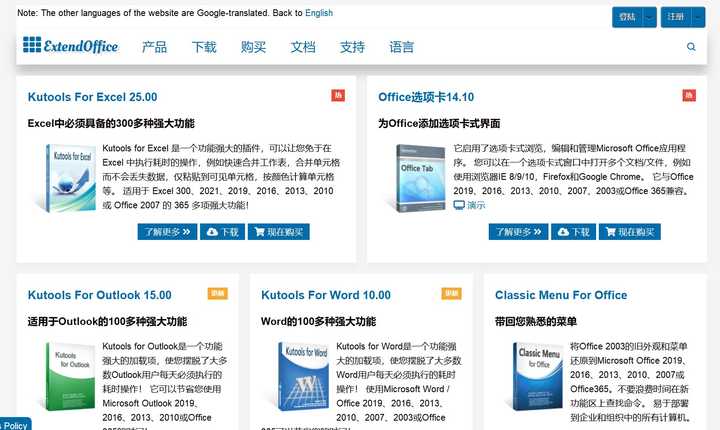Click the 注册 register button
The height and width of the screenshot is (430, 720).
(676, 17)
